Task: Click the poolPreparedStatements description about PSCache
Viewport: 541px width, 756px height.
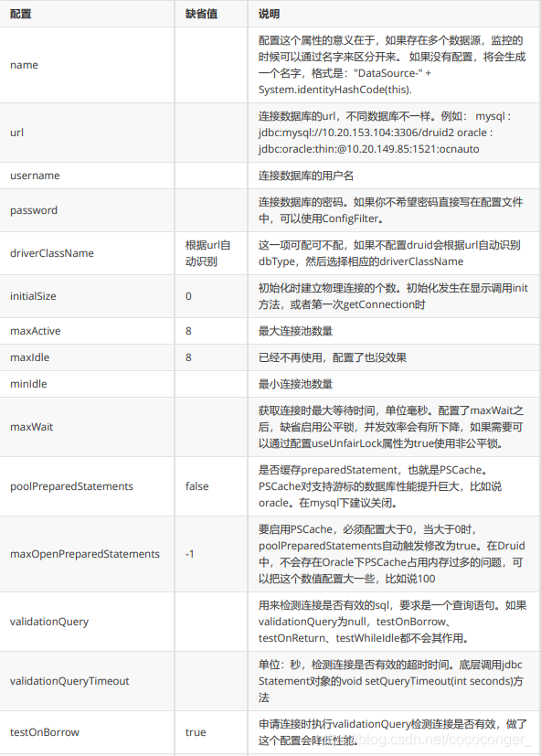Action: pos(380,486)
